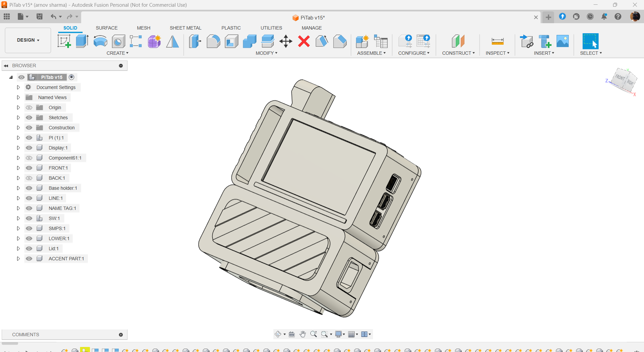
Task: Click the ViewCube FRONT face
Action: [x=620, y=78]
